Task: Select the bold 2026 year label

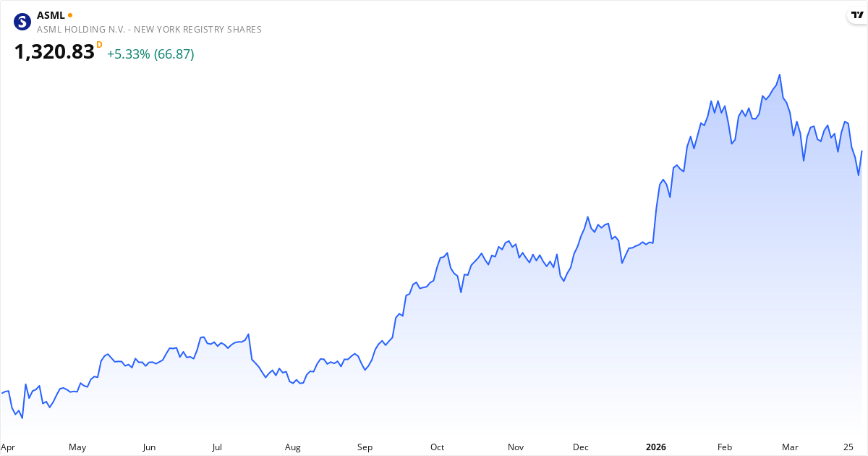Action: pos(656,447)
